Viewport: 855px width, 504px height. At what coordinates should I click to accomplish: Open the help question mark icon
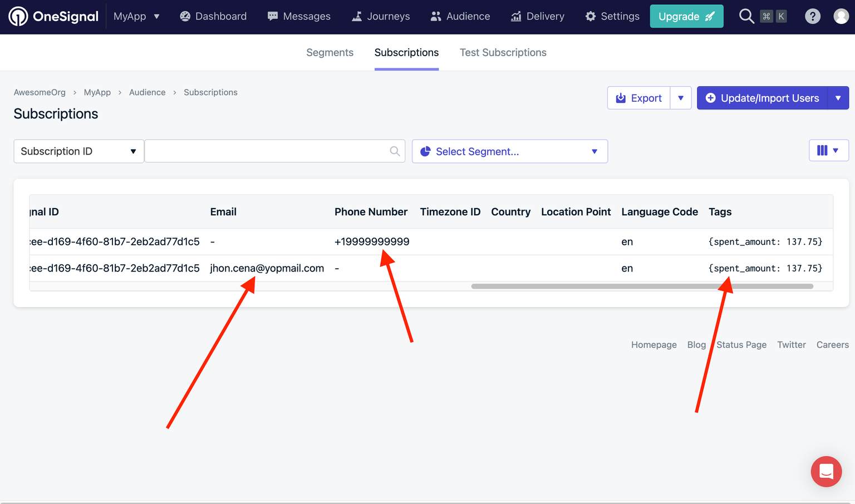pos(813,16)
